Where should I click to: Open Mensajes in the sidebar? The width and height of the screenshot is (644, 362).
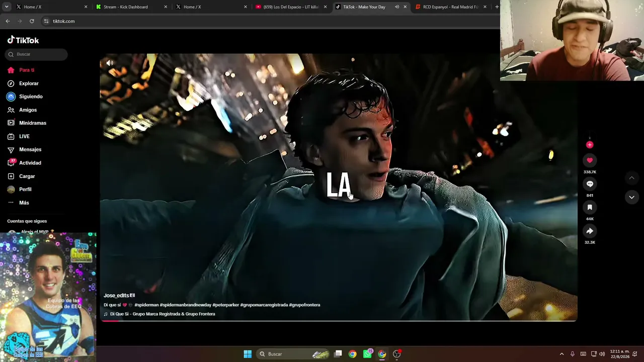tap(24, 149)
